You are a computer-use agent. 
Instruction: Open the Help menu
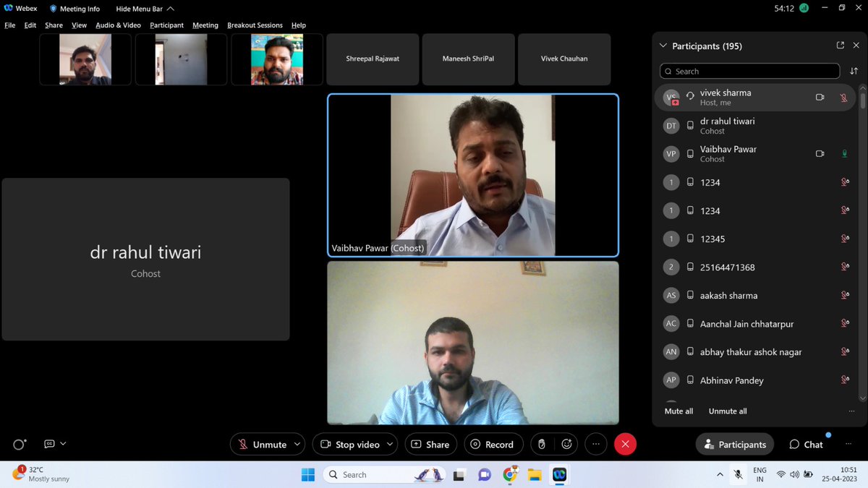[299, 25]
